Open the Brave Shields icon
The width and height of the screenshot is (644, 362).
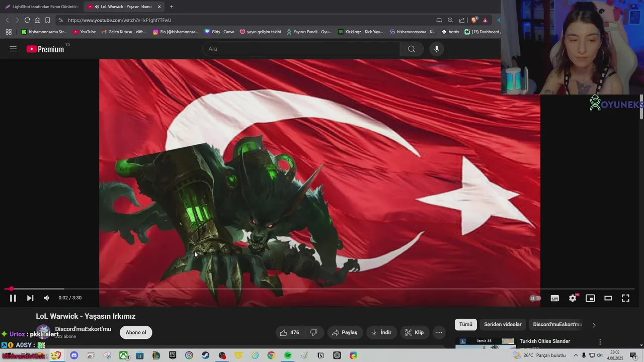tap(474, 20)
